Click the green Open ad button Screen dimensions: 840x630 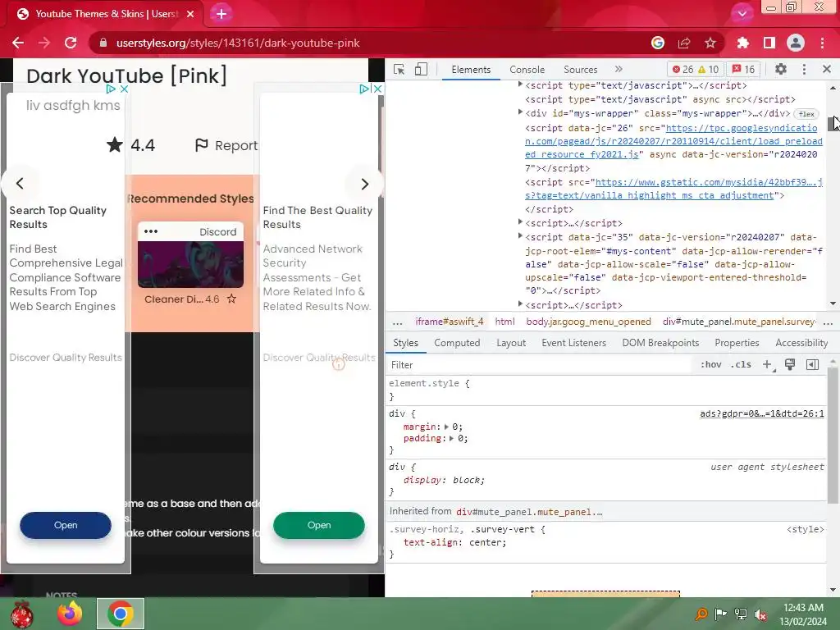coord(319,526)
